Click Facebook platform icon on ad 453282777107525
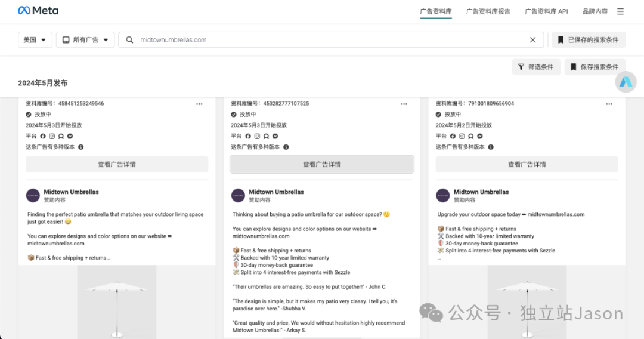644x339 pixels. (x=248, y=136)
